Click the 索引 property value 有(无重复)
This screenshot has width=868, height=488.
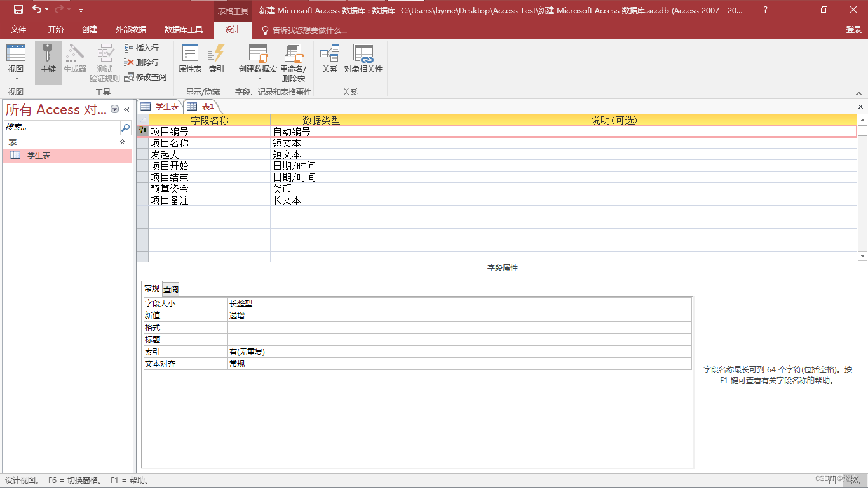click(x=459, y=352)
